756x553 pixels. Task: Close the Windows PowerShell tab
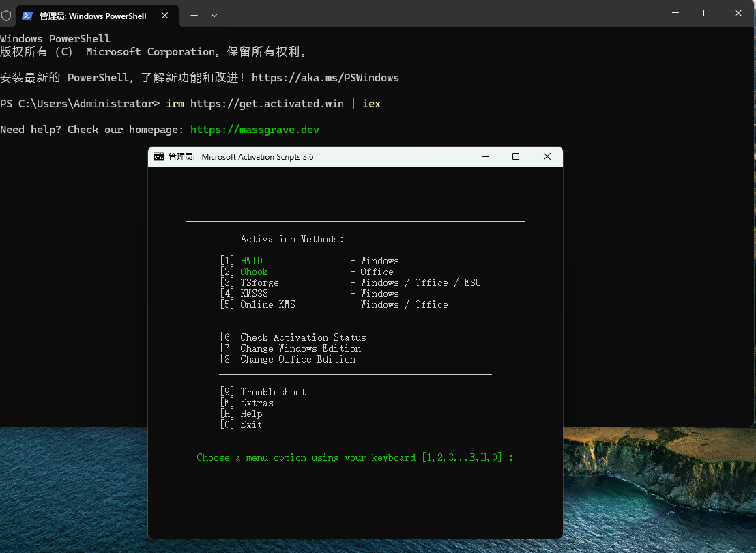(165, 16)
